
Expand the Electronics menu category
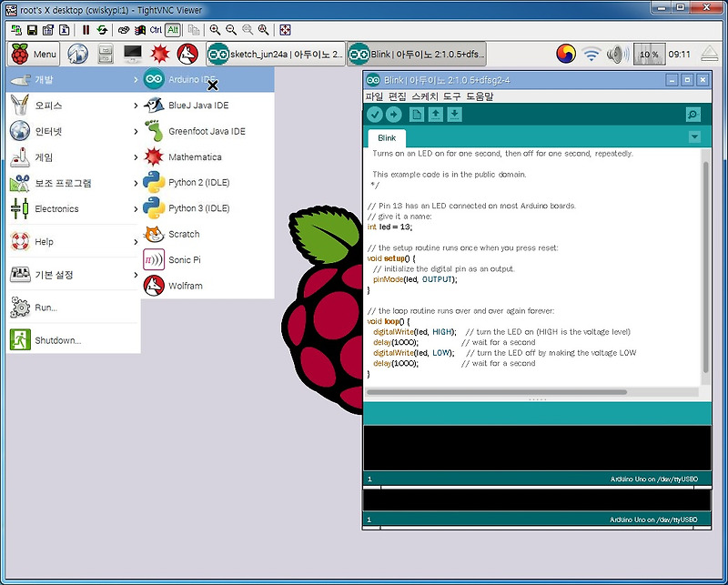point(73,209)
